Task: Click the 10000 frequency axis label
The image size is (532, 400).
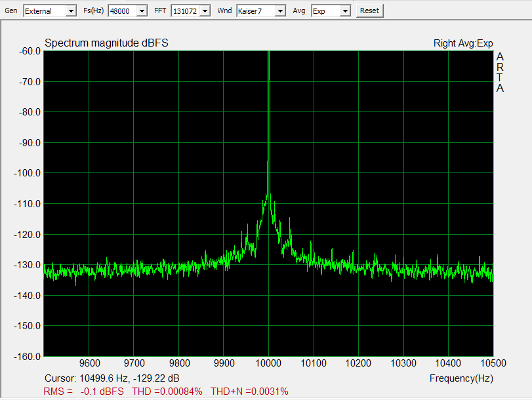Action: [268, 363]
